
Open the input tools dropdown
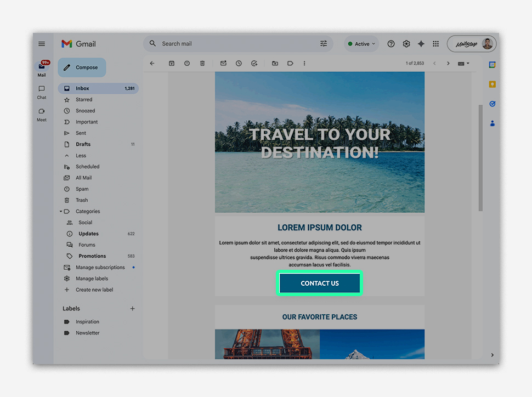[463, 64]
